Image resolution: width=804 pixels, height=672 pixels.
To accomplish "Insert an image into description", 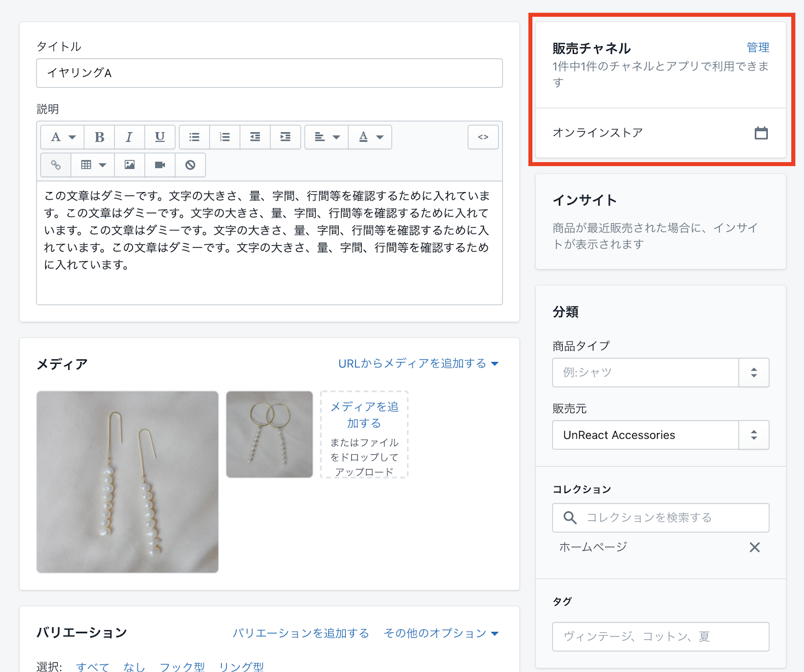I will tap(130, 165).
